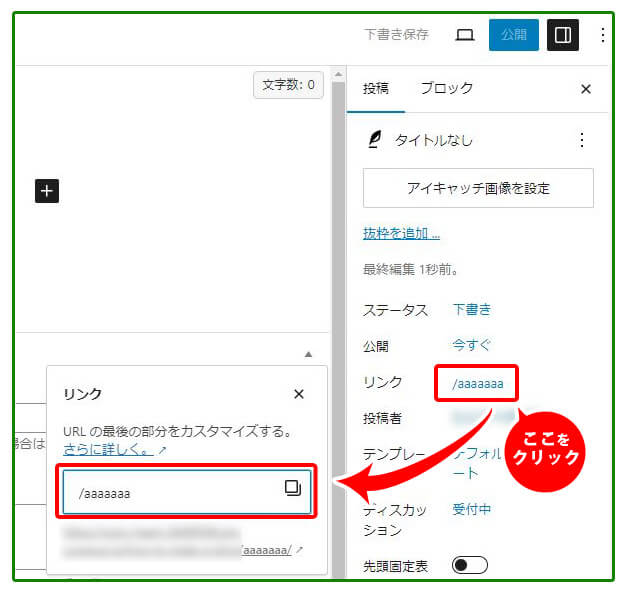Open the top-right options three-dot menu
Viewport: 627px width, 593px height.
point(602,35)
